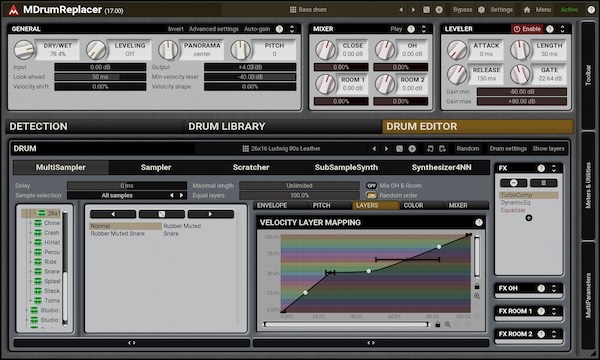
Task: Click the export sample icon in DRUM header
Action: 442,148
